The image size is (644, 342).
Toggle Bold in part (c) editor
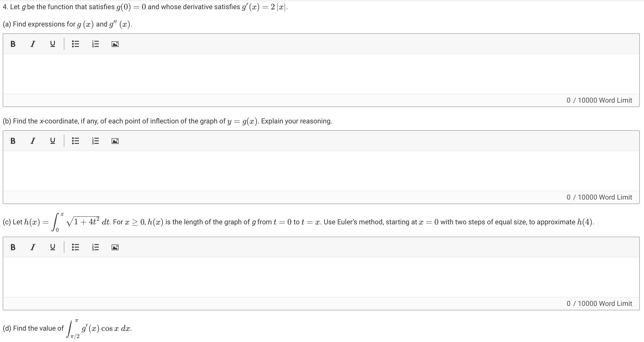click(x=13, y=247)
